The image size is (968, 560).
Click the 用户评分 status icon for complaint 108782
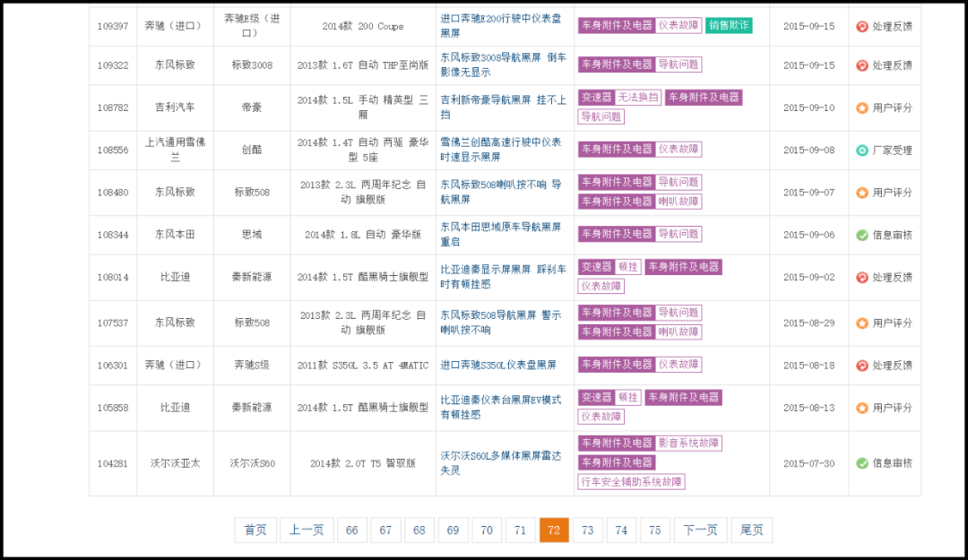(x=862, y=108)
